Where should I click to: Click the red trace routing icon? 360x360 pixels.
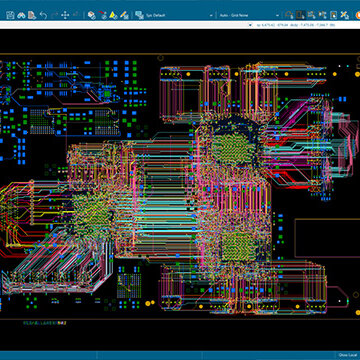[x=103, y=15]
